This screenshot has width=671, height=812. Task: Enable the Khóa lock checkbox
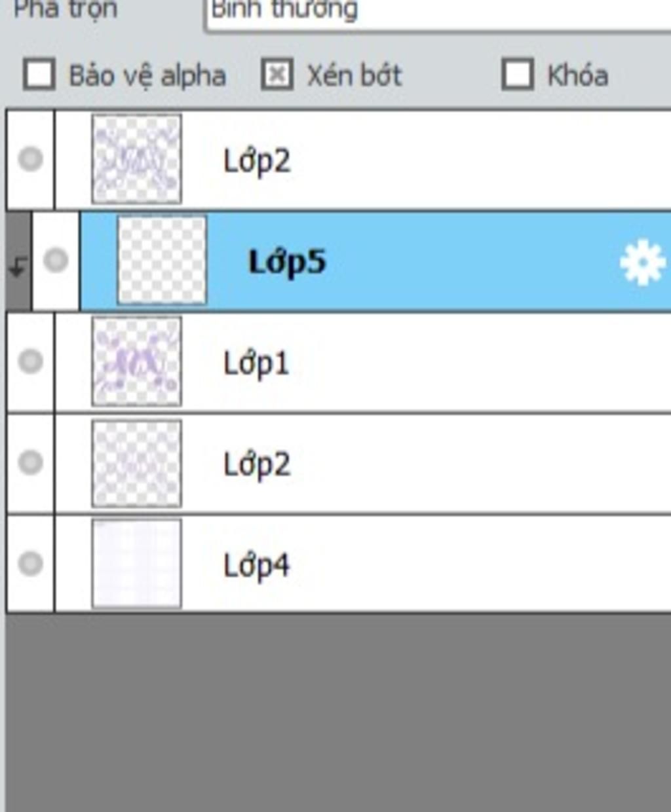517,75
